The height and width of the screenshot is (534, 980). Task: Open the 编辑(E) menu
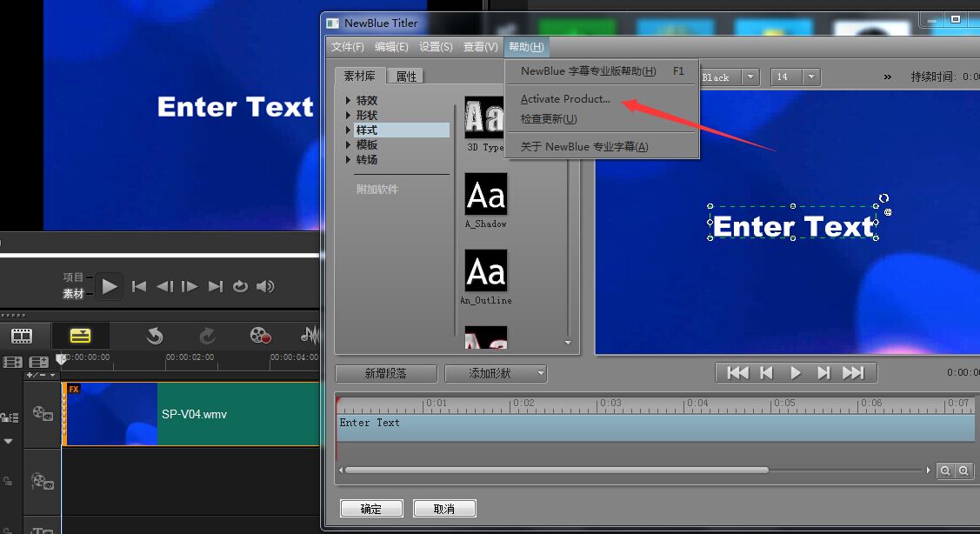[391, 47]
